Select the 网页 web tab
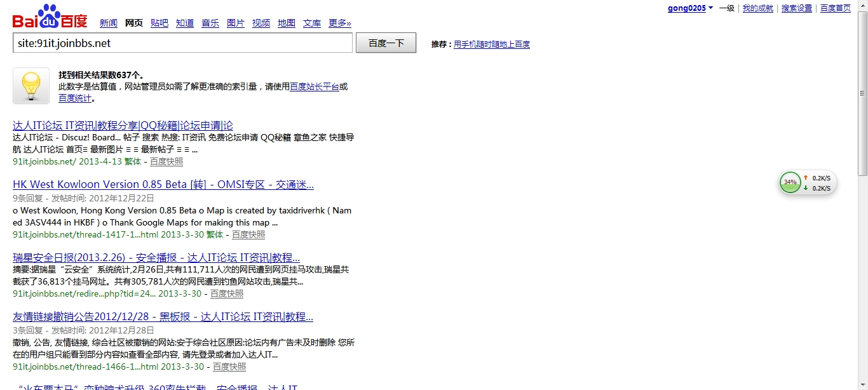This screenshot has height=390, width=868. (x=134, y=23)
